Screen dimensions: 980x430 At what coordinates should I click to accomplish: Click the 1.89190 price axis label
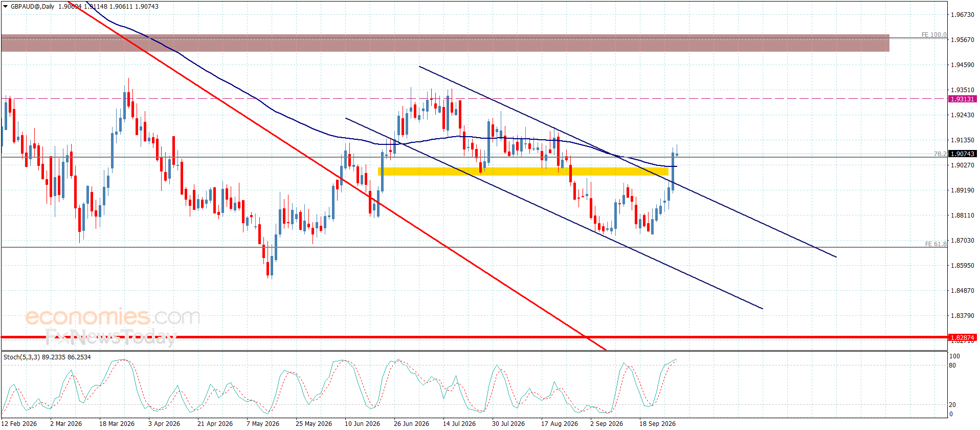pos(962,190)
